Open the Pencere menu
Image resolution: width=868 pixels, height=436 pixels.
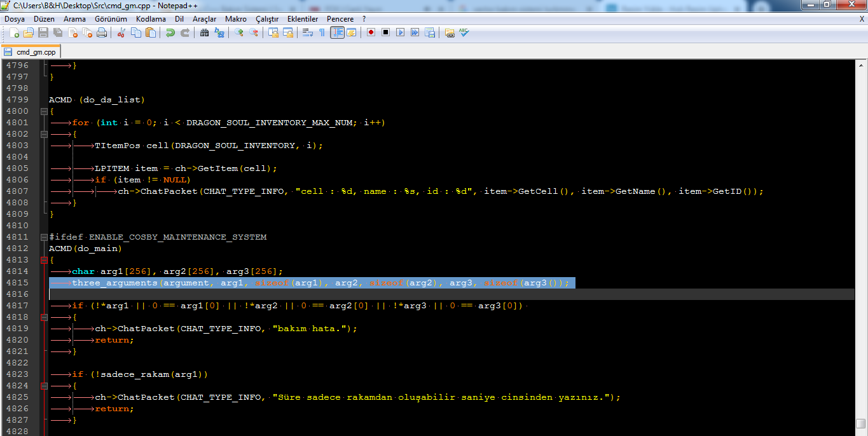click(340, 19)
